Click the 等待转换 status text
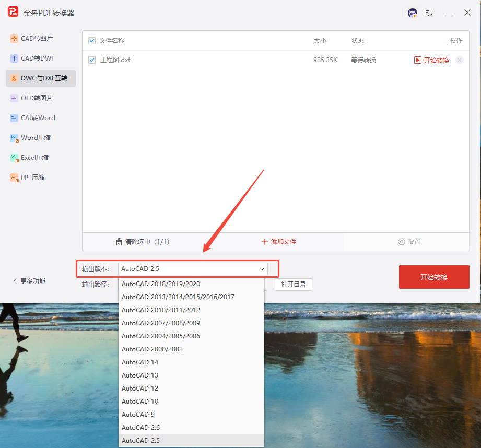Viewport: 481px width, 448px height. tap(363, 60)
